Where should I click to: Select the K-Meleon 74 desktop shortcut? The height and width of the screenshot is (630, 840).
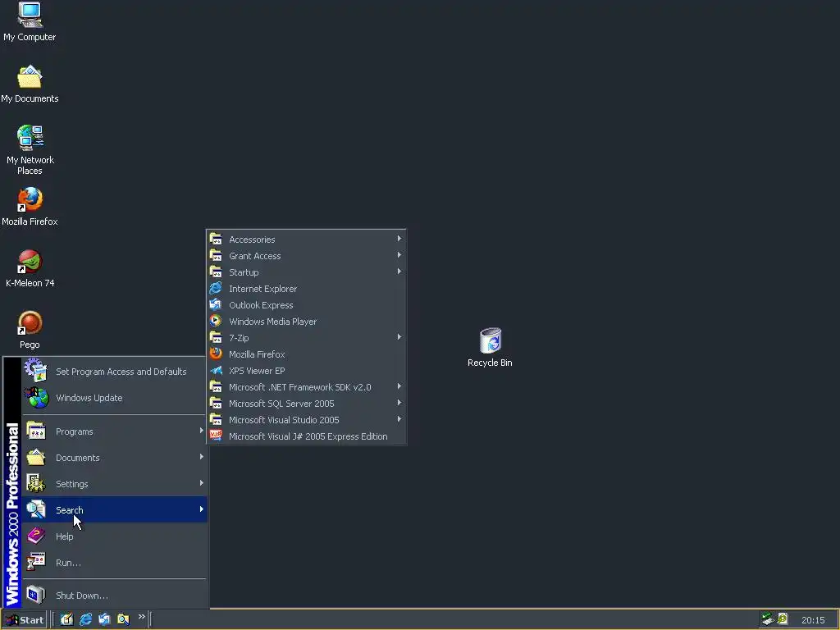tap(30, 268)
